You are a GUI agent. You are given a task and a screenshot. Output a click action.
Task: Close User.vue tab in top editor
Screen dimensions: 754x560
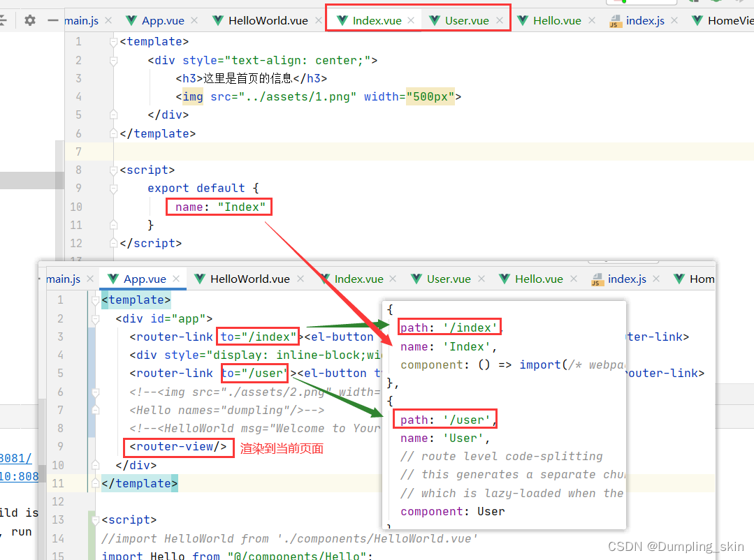coord(500,20)
